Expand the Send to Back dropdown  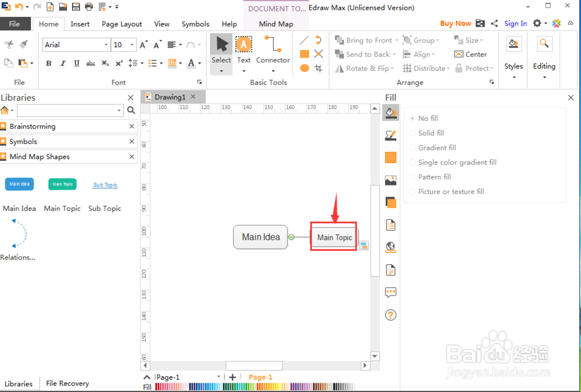tap(394, 55)
